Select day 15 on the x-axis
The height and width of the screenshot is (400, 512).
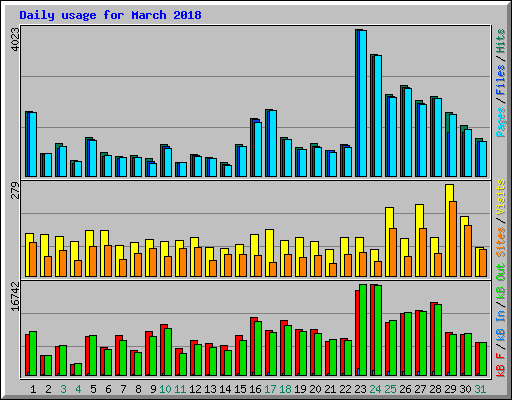pos(240,389)
